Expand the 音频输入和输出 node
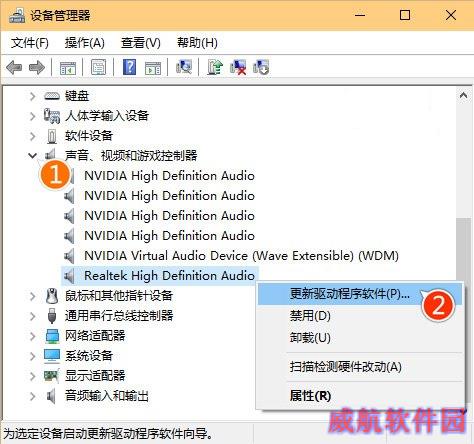The width and height of the screenshot is (474, 444). 32,396
